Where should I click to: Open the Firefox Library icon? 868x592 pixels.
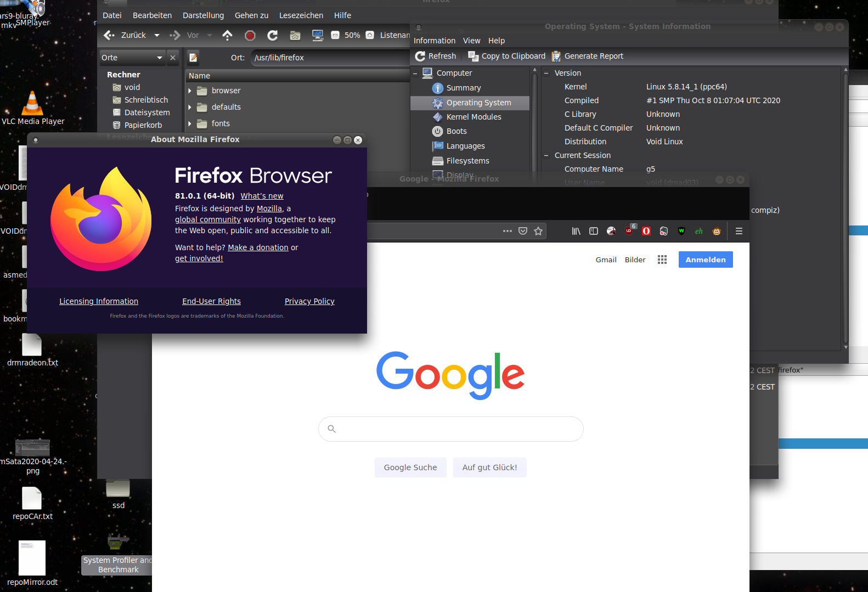tap(576, 231)
